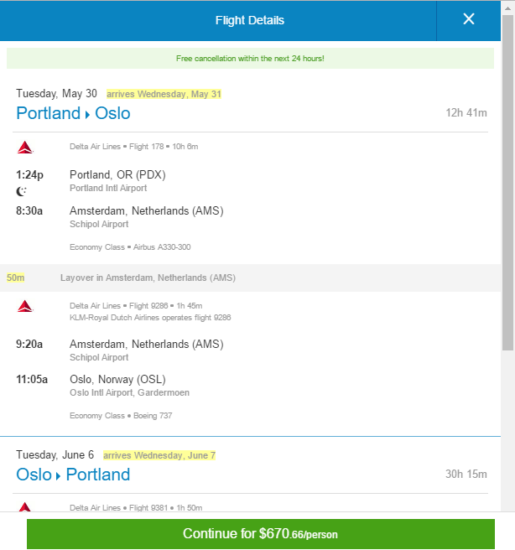The image size is (515, 550).
Task: Click arrives Wednesday, June 7 notice
Action: [159, 455]
